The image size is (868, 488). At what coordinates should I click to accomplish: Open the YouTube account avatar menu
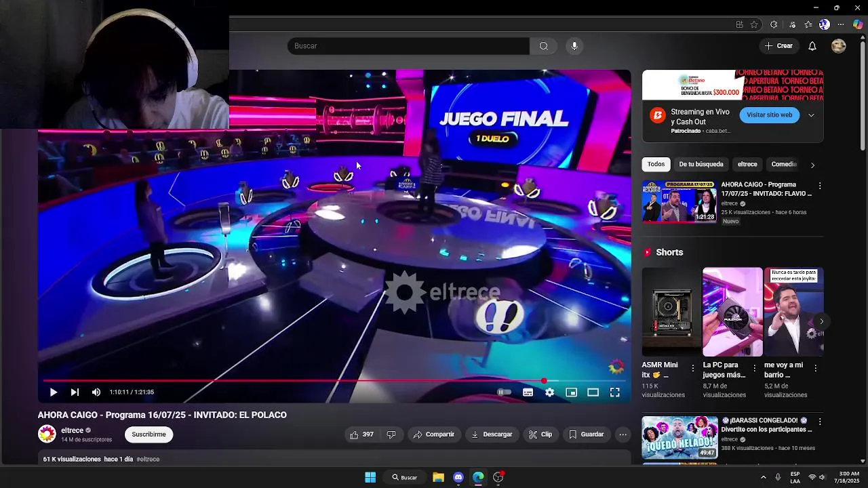(839, 46)
